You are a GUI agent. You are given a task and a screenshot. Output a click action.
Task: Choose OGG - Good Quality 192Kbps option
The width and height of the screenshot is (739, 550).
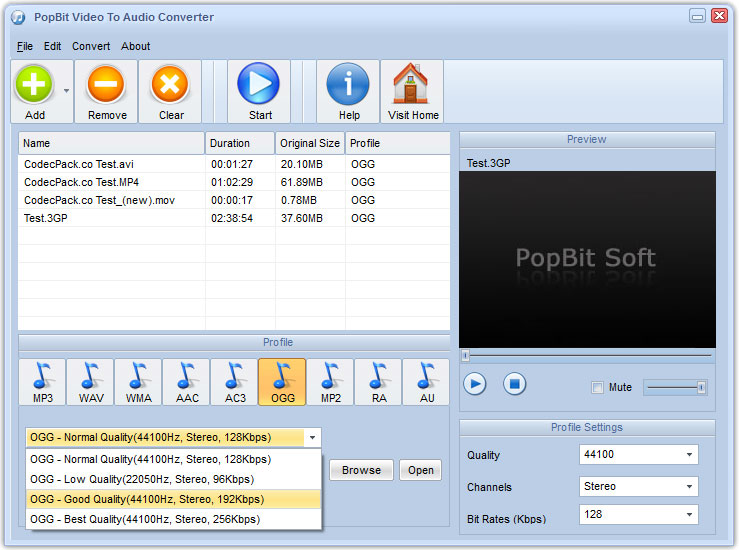coord(173,499)
